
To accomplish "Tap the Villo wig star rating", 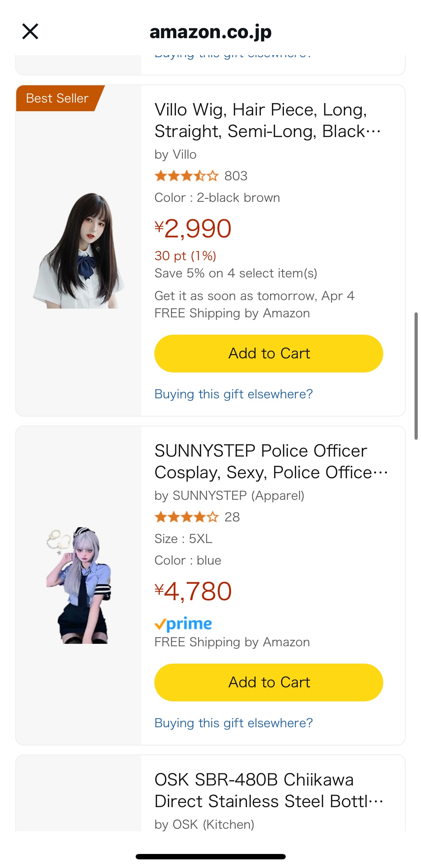I will 186,176.
